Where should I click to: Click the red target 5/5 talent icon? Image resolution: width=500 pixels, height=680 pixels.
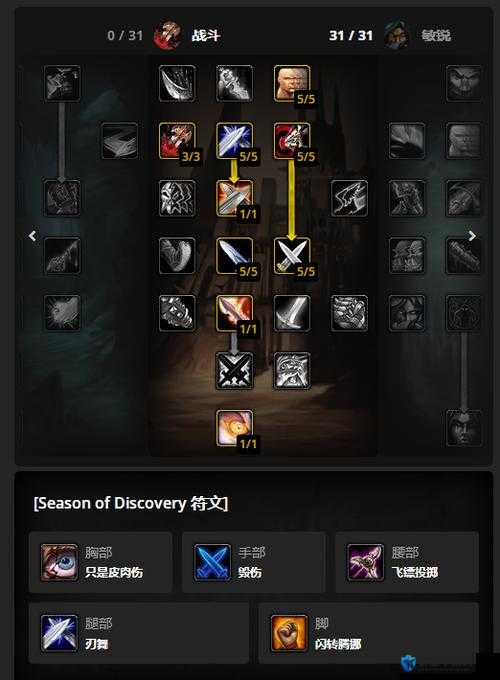pos(292,141)
